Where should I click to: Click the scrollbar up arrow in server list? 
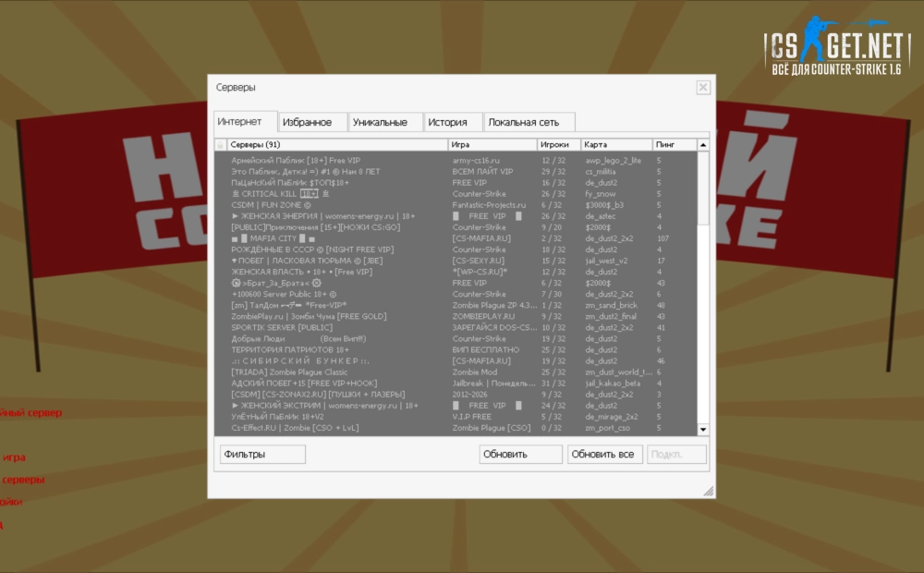703,145
